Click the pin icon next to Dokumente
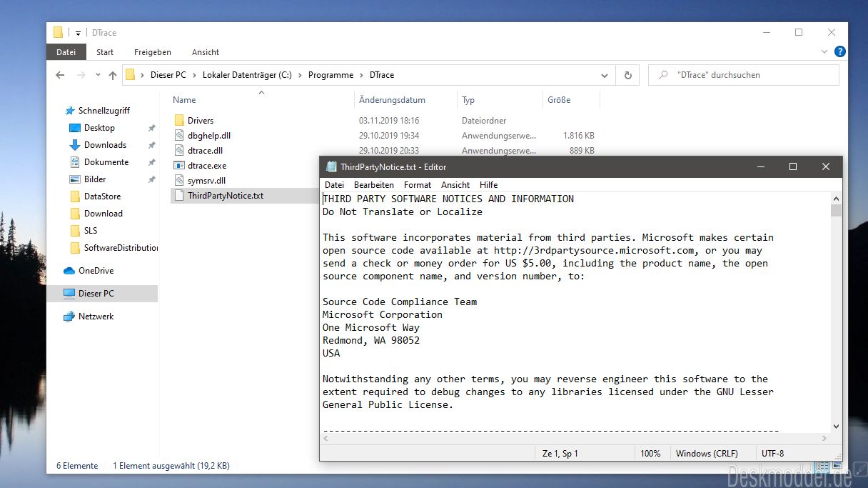The height and width of the screenshot is (488, 868). [x=151, y=162]
